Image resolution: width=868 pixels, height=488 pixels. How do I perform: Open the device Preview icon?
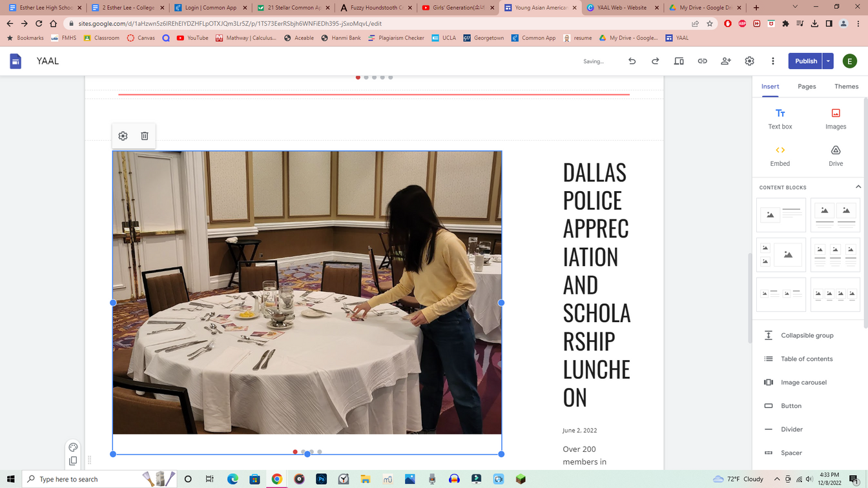679,61
